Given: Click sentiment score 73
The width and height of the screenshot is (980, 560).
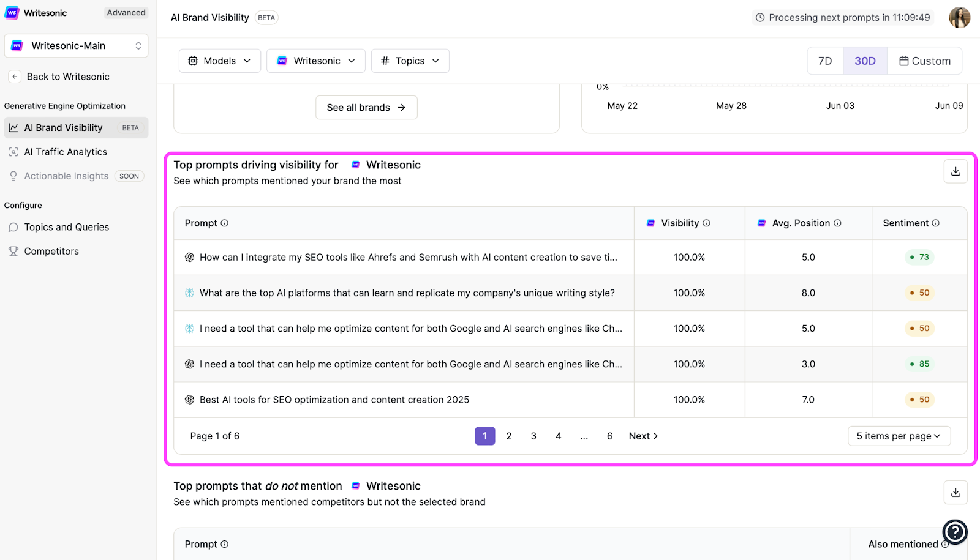Looking at the screenshot, I should [919, 258].
